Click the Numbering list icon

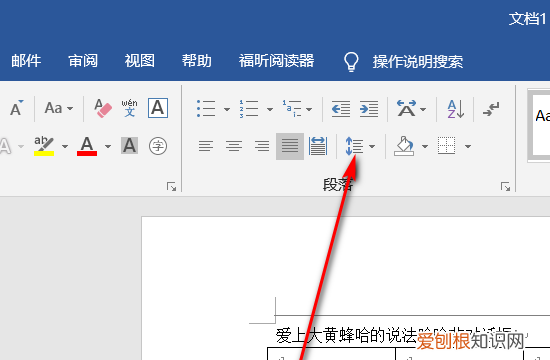pos(249,108)
